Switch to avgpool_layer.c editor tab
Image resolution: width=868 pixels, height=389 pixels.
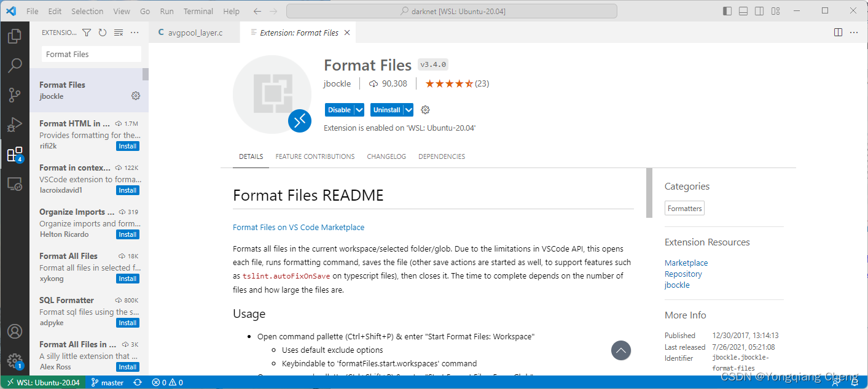pos(195,33)
